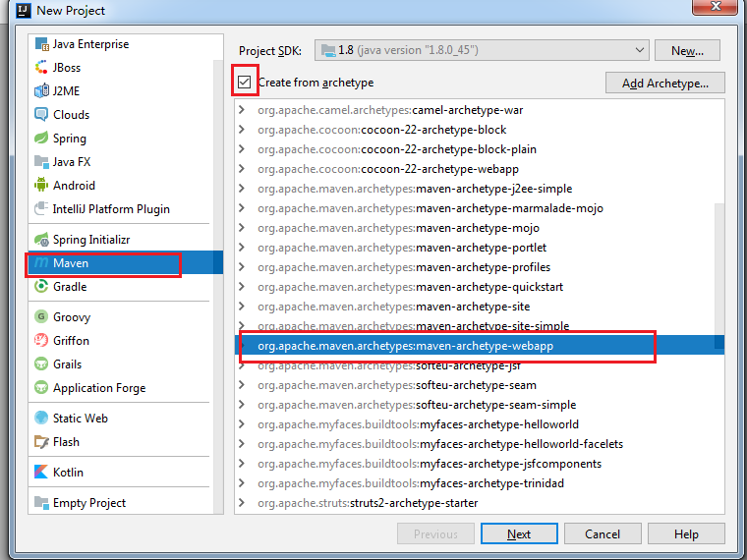747x560 pixels.
Task: Click the Static Web globe icon
Action: tap(41, 419)
